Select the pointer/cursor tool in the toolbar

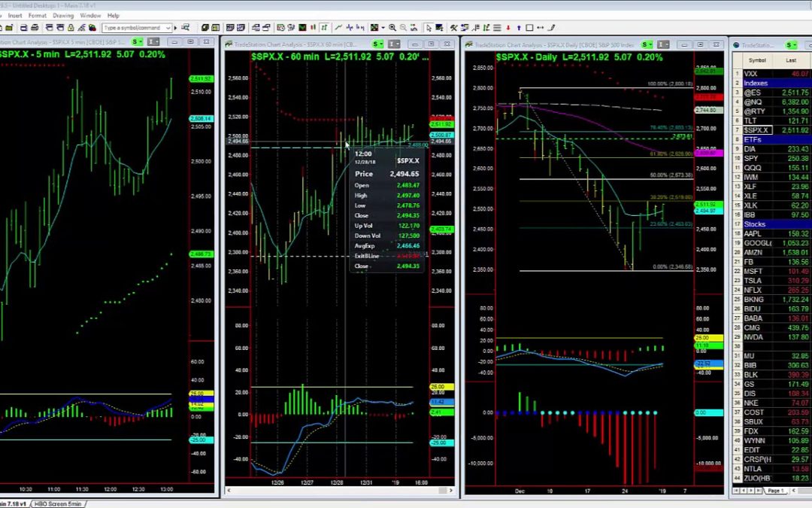(429, 28)
